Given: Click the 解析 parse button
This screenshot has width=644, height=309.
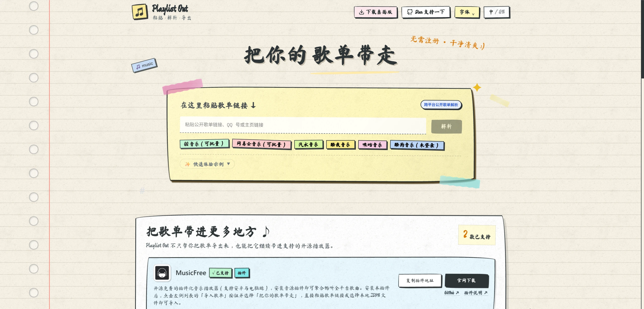Looking at the screenshot, I should [447, 126].
